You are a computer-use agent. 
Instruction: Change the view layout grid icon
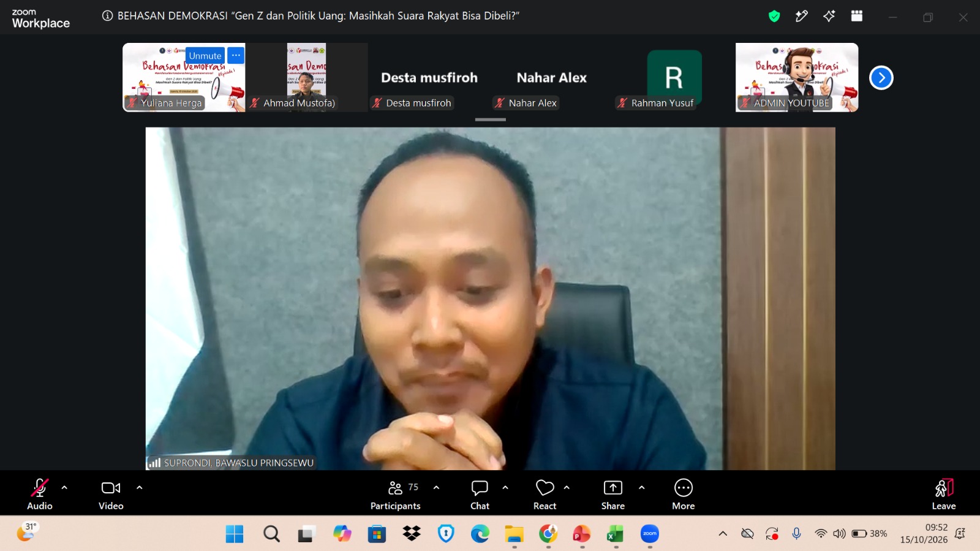click(857, 17)
